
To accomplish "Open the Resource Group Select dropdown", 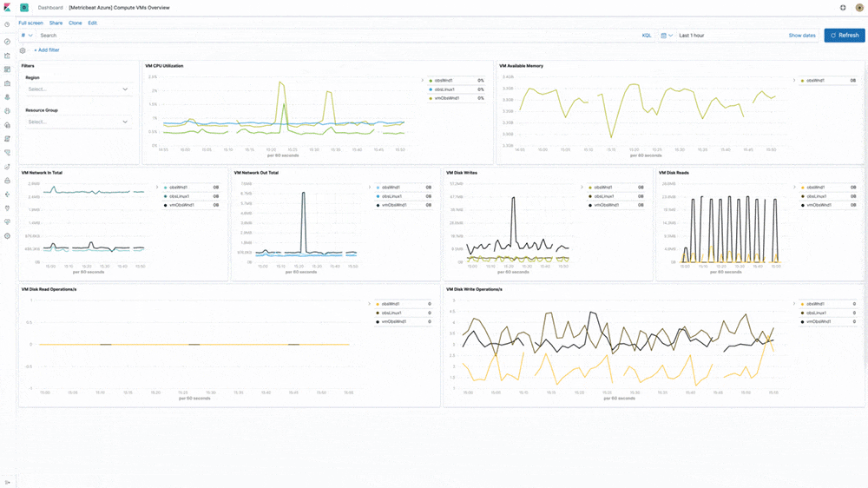I will (78, 122).
